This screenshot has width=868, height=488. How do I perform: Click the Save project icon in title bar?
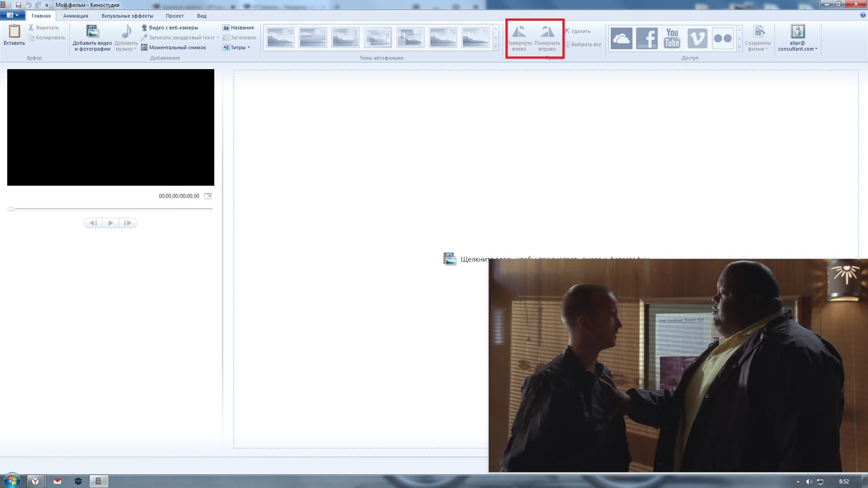(18, 5)
